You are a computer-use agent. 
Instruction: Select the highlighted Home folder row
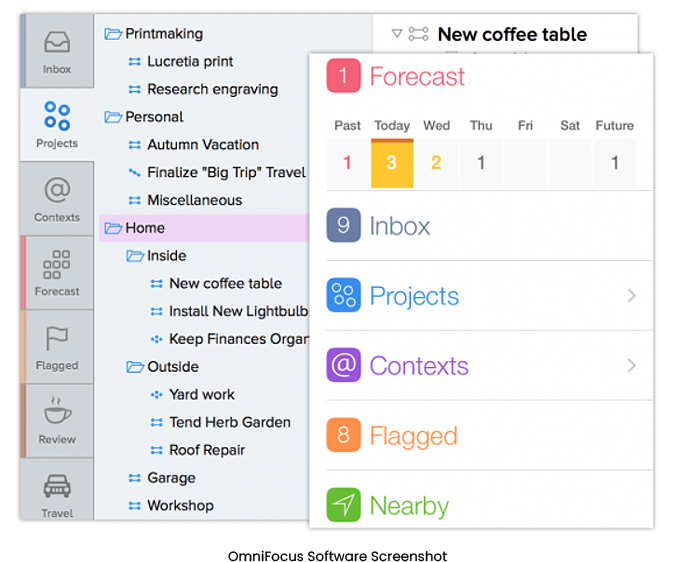pyautogui.click(x=204, y=228)
